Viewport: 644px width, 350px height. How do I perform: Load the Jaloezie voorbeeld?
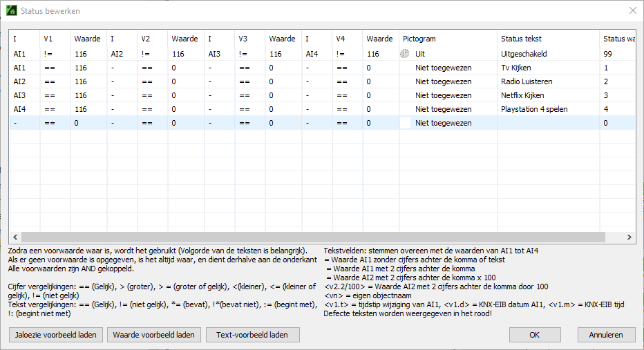point(56,335)
